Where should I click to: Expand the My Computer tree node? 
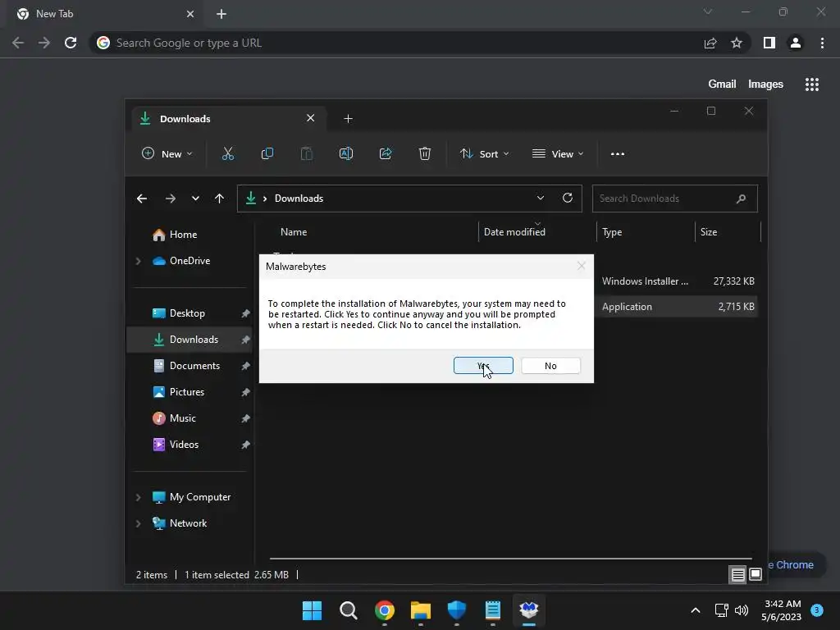coord(138,497)
